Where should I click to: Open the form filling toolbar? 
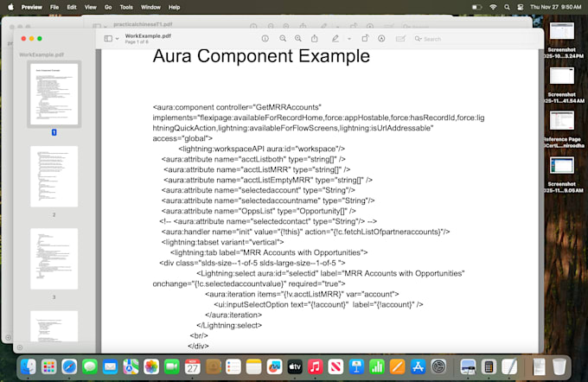[400, 39]
